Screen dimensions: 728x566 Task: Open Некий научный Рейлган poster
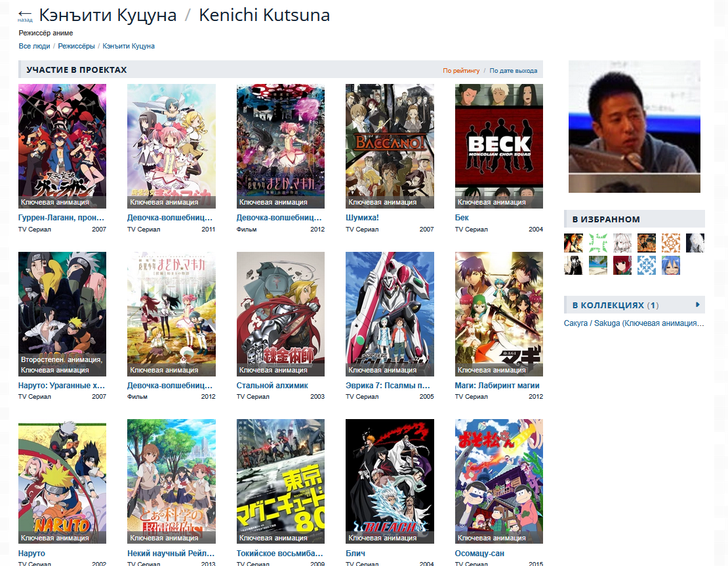(x=171, y=481)
